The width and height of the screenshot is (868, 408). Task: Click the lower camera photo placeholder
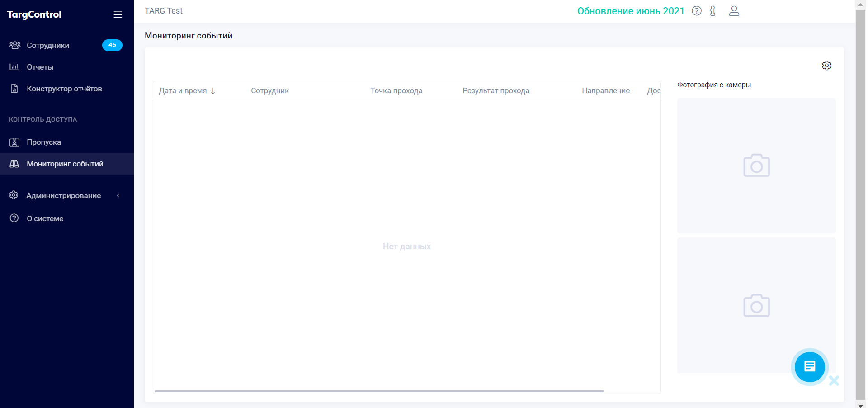[756, 305]
